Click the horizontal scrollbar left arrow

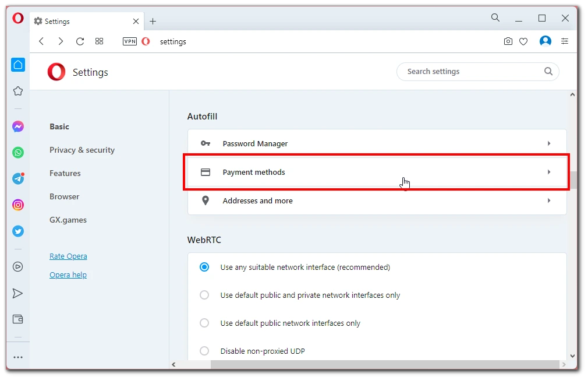coord(173,364)
